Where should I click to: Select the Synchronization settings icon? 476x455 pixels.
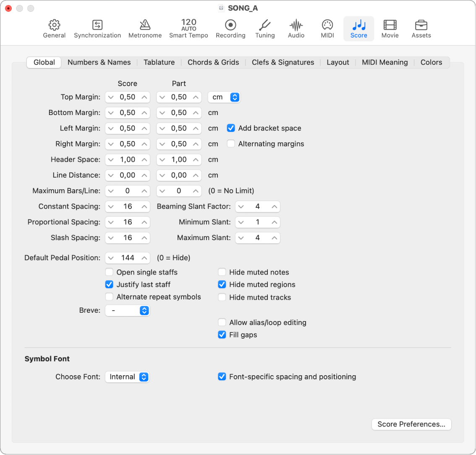point(97,25)
